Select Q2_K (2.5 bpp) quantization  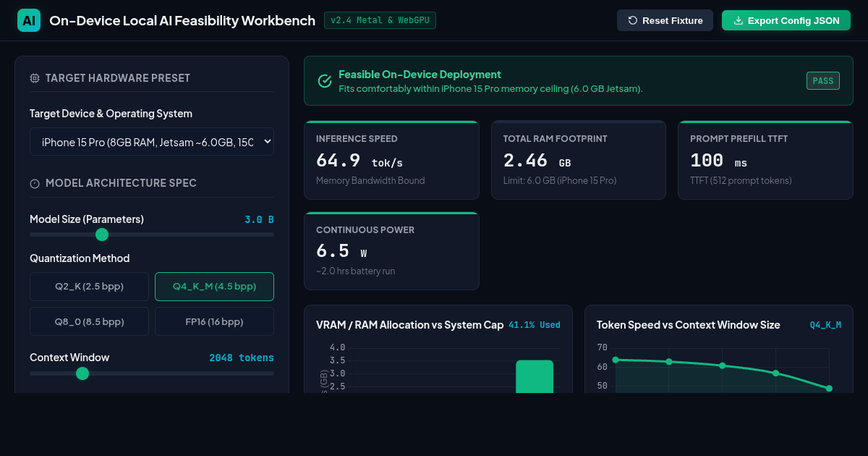[x=89, y=286]
